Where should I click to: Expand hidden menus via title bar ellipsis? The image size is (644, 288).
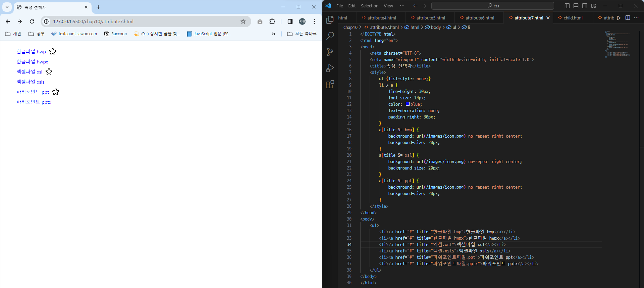[402, 6]
